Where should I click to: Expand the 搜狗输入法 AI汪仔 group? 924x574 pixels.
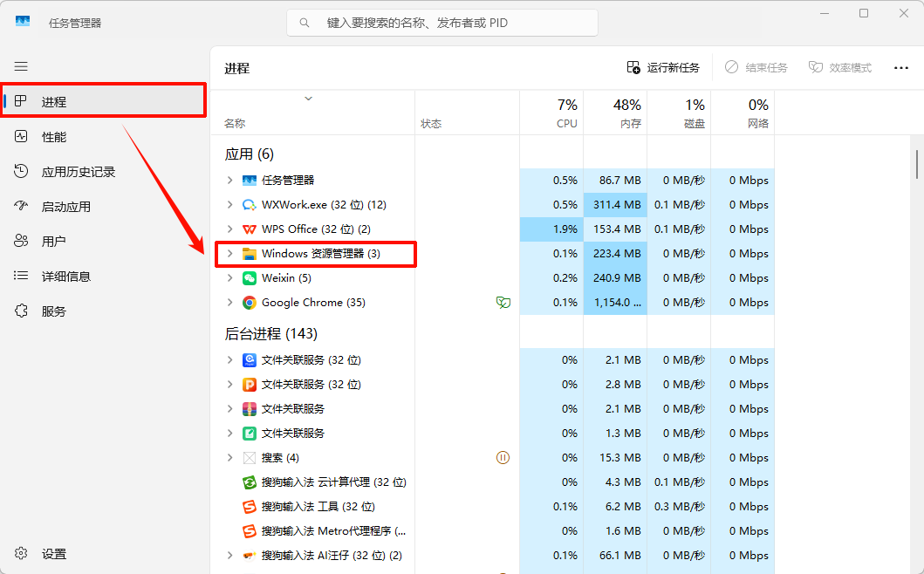coord(229,556)
